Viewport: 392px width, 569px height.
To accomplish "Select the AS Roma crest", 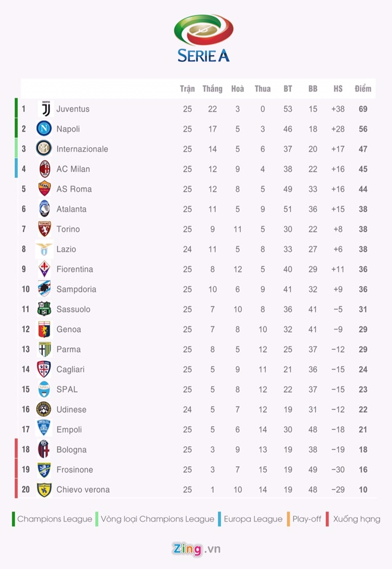I will point(44,189).
